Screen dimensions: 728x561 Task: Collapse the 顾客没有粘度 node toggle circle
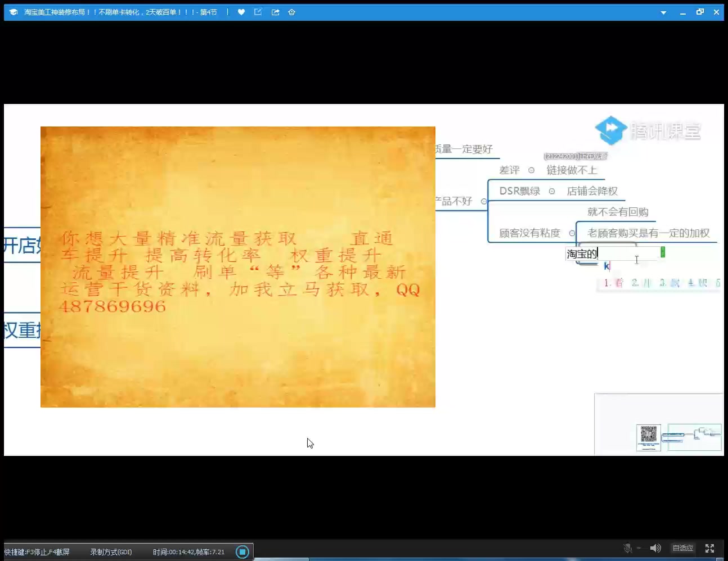click(572, 233)
